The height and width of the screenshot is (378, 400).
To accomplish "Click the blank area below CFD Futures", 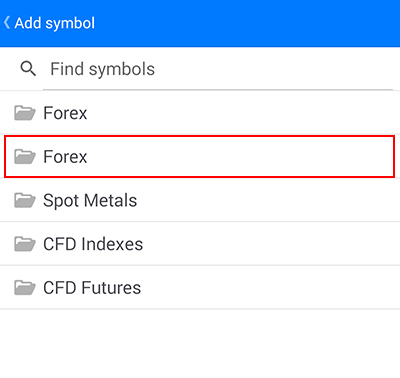I will click(200, 343).
